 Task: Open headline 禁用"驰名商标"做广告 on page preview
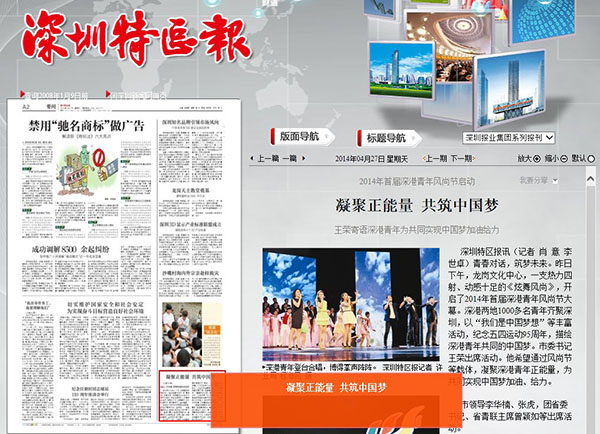[86, 126]
